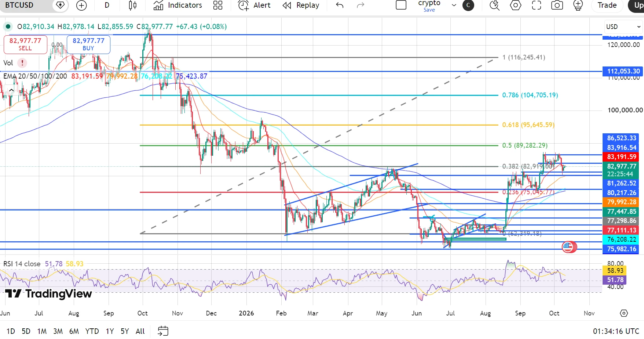The image size is (644, 339).
Task: Open time axis settings gear icon
Action: pyautogui.click(x=624, y=313)
